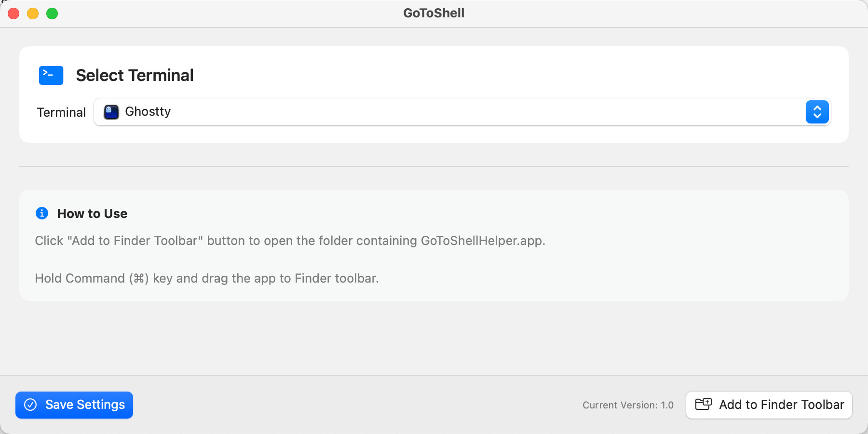
Task: Click the checkmark icon in Save Settings
Action: pos(30,405)
